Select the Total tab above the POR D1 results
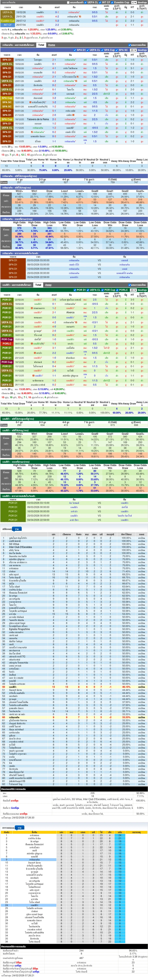 (38, 285)
